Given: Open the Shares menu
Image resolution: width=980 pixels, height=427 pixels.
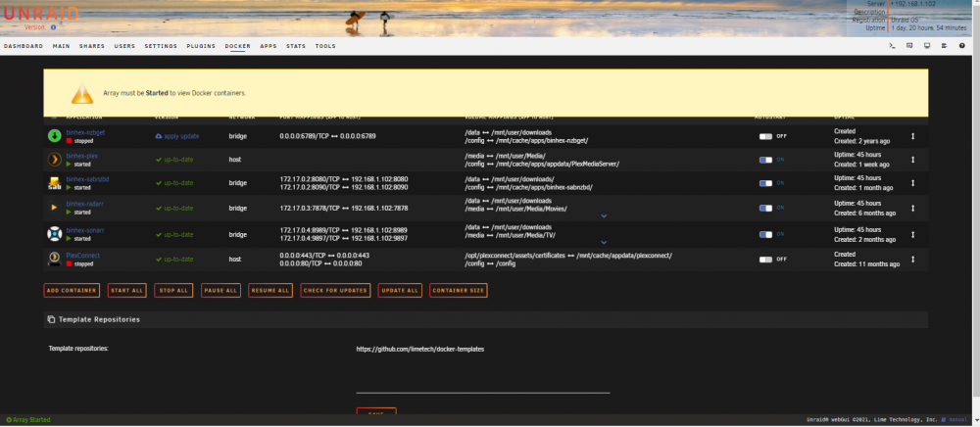Looking at the screenshot, I should click(x=92, y=46).
